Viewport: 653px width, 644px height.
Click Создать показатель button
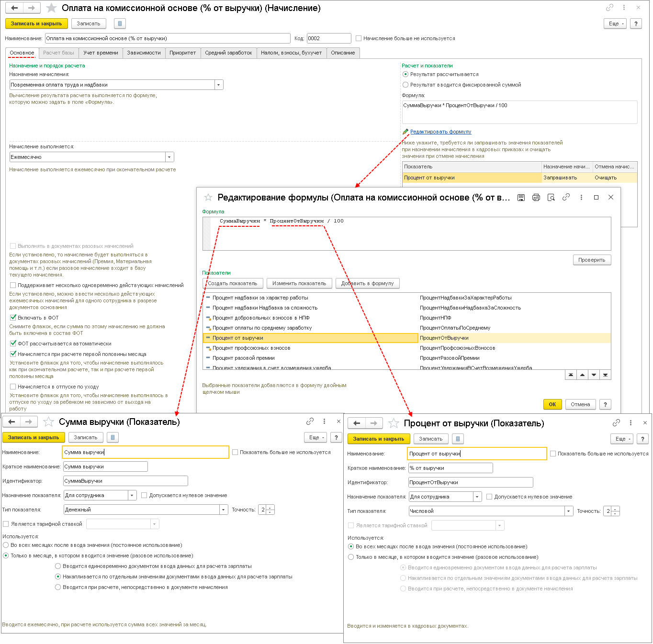coord(233,283)
